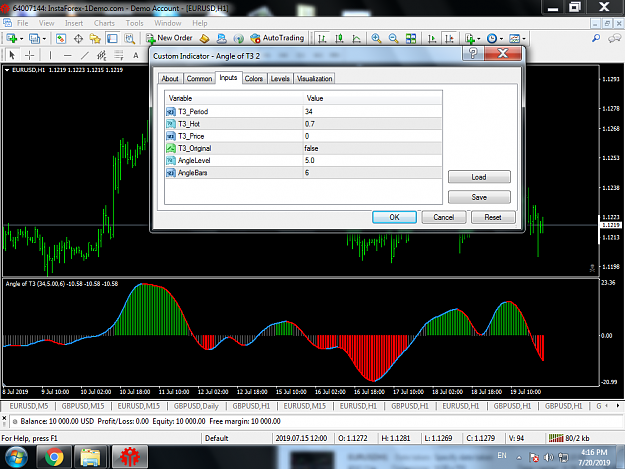The image size is (625, 469).
Task: Click the Load button
Action: (x=479, y=177)
